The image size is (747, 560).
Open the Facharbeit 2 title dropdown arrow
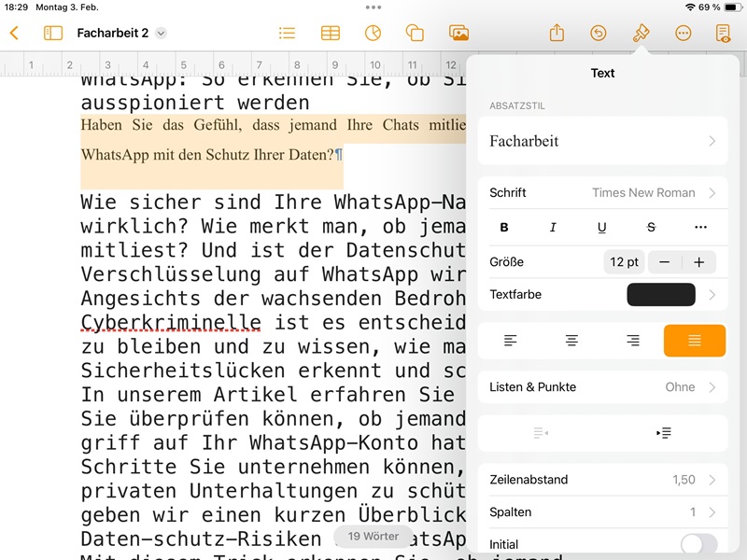click(x=161, y=33)
